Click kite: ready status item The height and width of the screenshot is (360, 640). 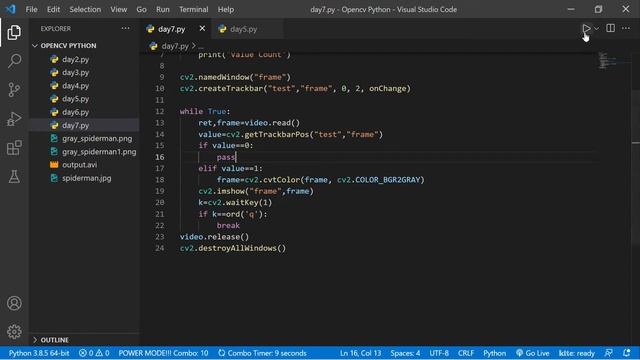coord(576,353)
